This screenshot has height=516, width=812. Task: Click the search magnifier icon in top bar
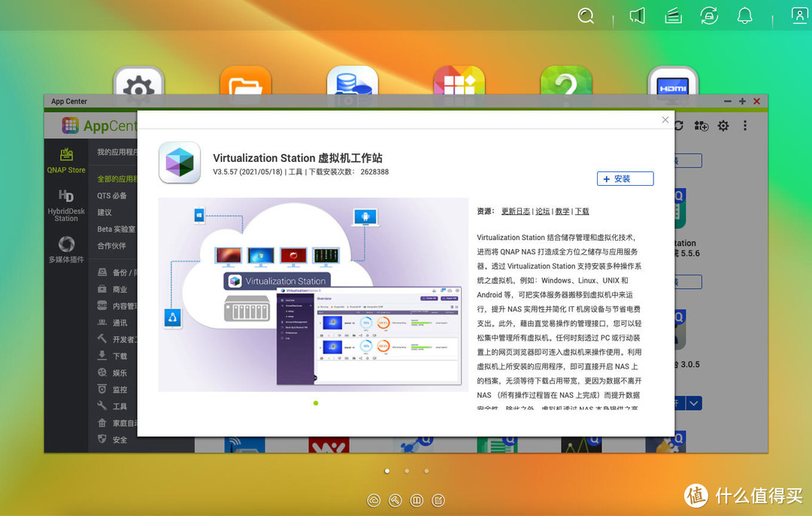tap(586, 16)
